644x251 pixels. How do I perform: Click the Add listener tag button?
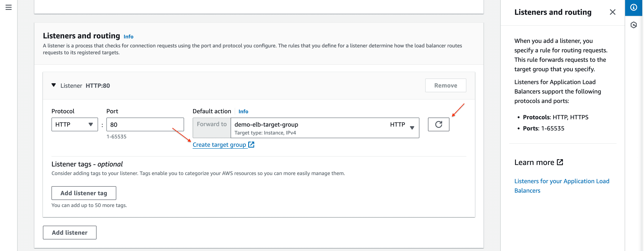84,193
